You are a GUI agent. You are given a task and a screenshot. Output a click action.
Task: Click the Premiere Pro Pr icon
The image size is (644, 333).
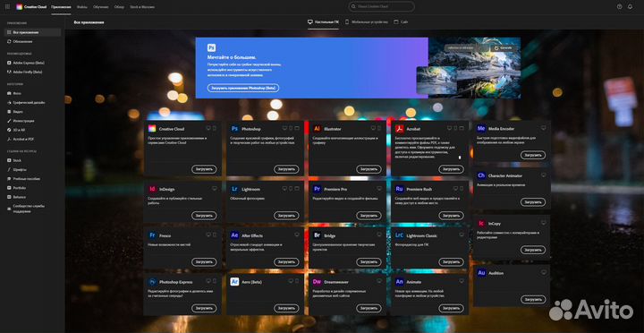[x=317, y=189]
